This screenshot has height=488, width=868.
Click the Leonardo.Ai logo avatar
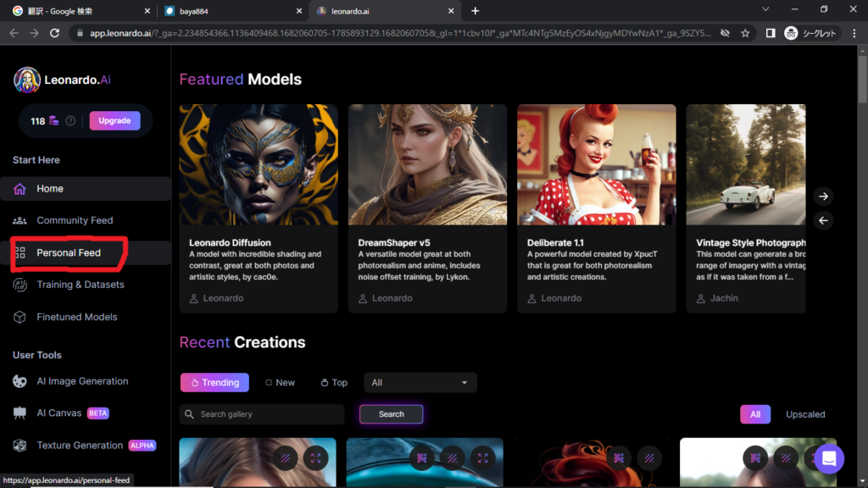pyautogui.click(x=27, y=80)
